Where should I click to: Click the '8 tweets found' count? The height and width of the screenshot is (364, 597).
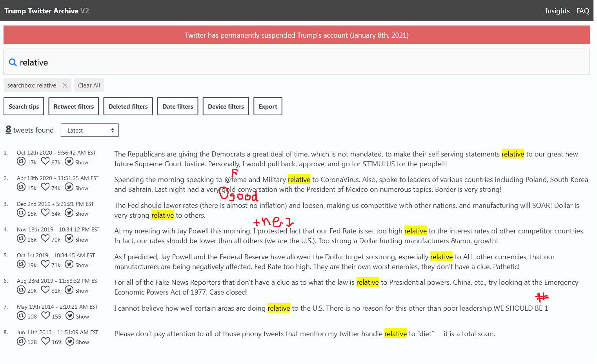30,130
